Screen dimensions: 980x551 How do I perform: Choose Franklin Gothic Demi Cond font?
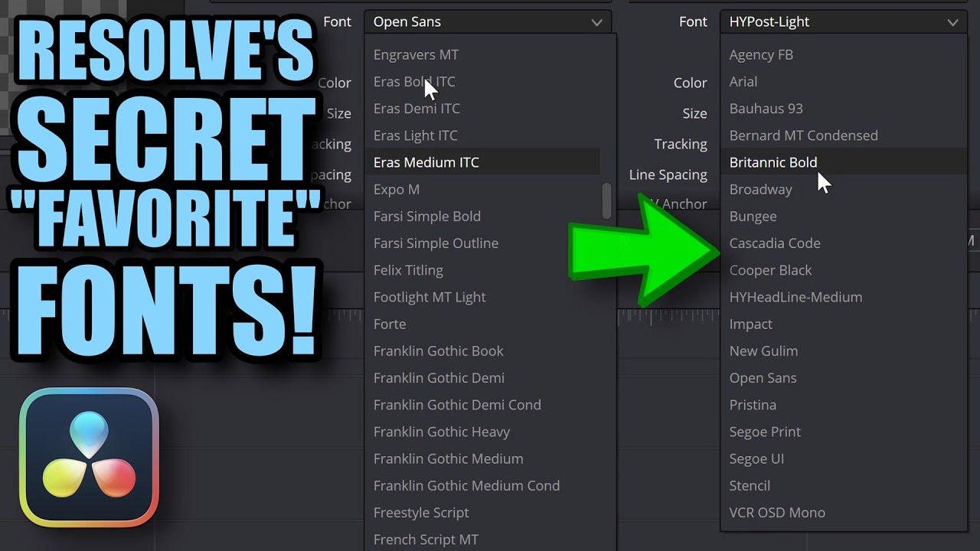(457, 405)
